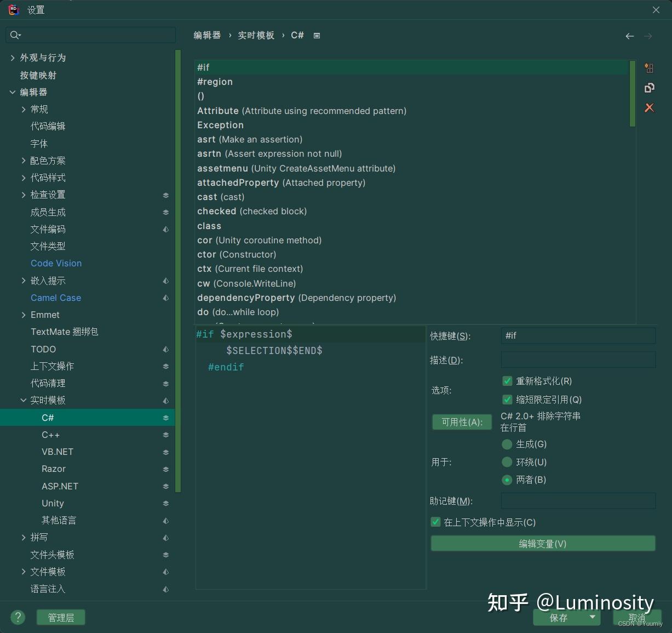672x633 pixels.
Task: Click the copy template icon
Action: pyautogui.click(x=649, y=88)
